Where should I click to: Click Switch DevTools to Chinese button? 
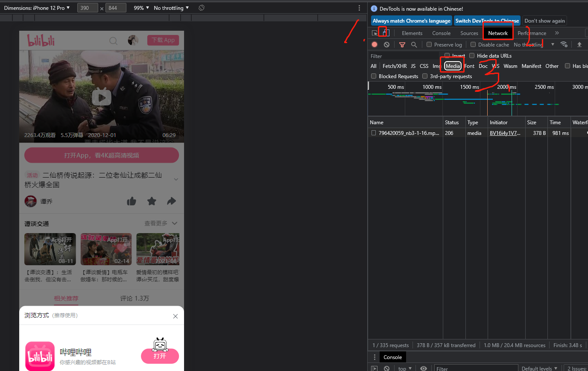click(x=487, y=20)
